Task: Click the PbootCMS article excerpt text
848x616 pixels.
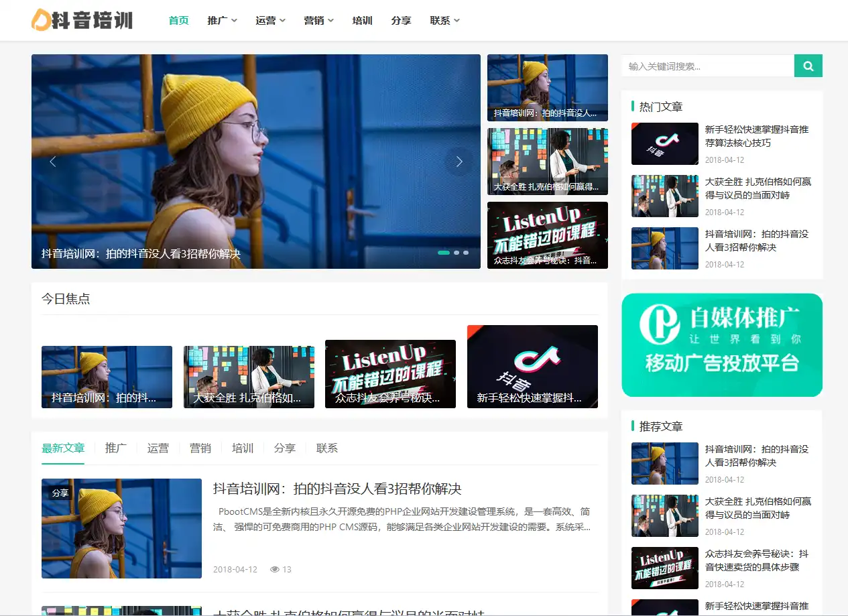Action: (x=402, y=519)
